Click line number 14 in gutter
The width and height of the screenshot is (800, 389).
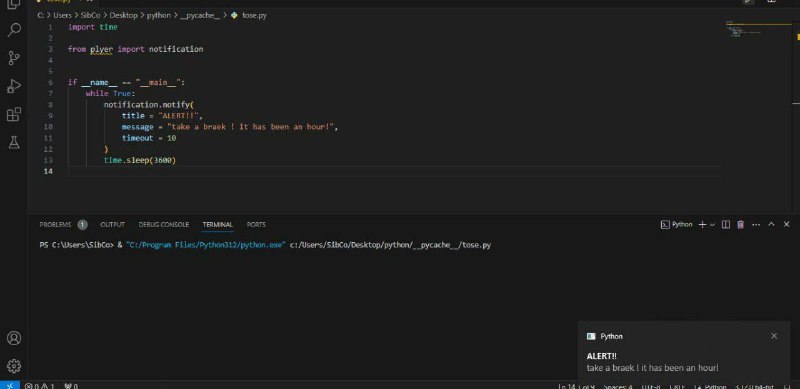pos(48,171)
